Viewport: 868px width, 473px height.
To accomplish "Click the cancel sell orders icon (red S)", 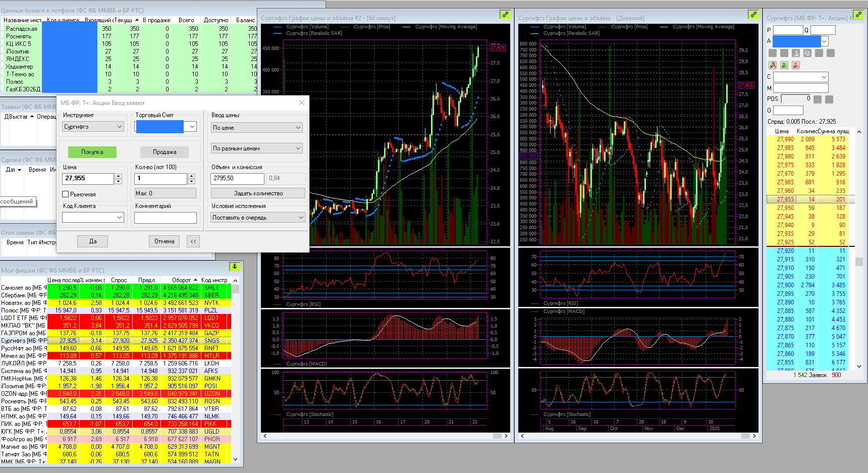I will (795, 65).
